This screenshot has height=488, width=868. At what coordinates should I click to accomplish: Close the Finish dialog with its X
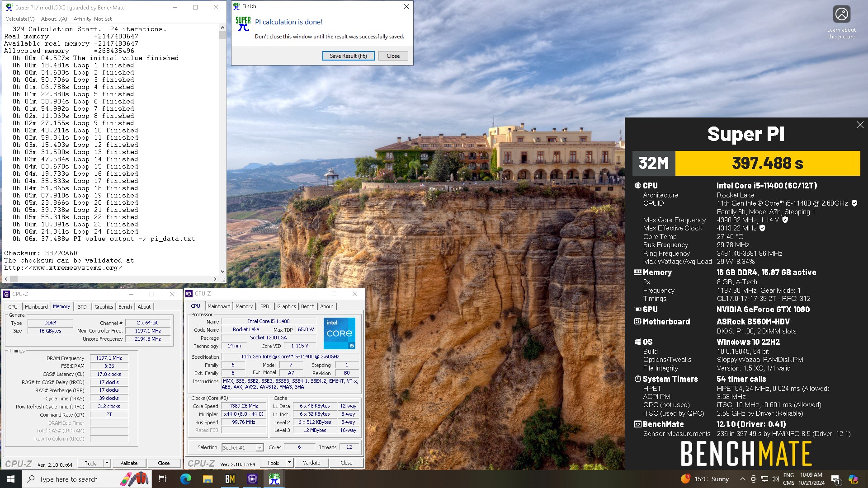(x=406, y=6)
